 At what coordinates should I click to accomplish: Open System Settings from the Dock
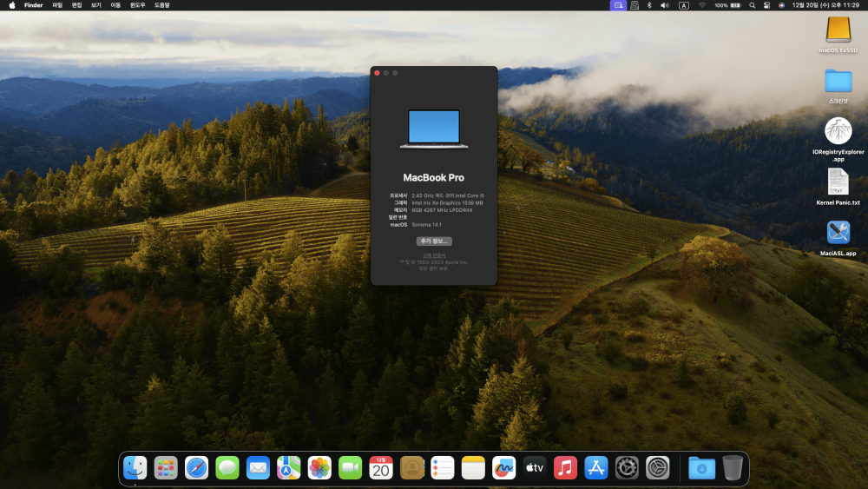coord(658,468)
